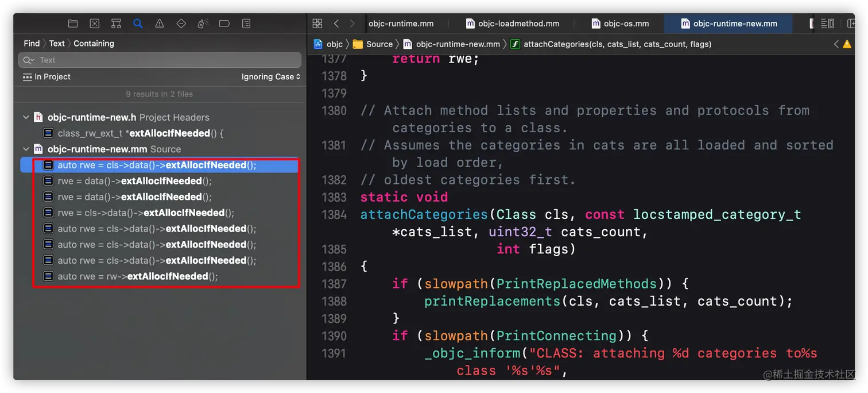Collapse the objc-runtime-new.mm results group
The image size is (868, 393).
[x=26, y=149]
